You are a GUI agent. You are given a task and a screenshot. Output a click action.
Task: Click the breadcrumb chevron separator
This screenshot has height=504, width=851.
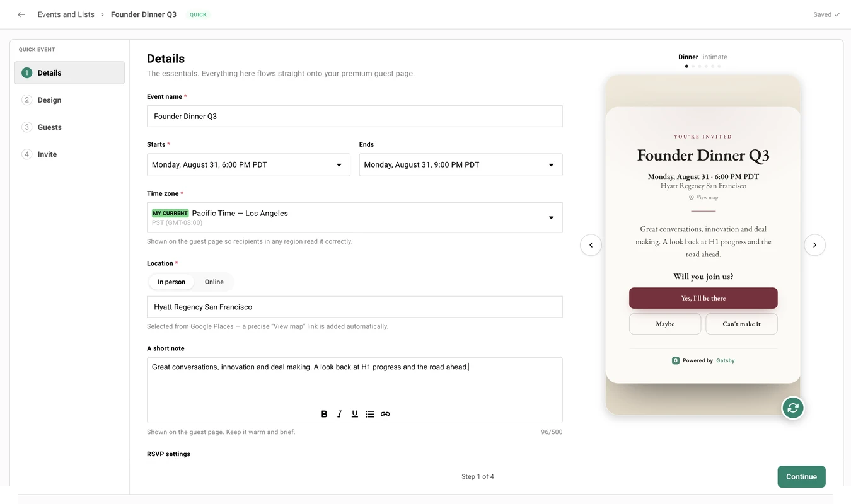pos(103,14)
